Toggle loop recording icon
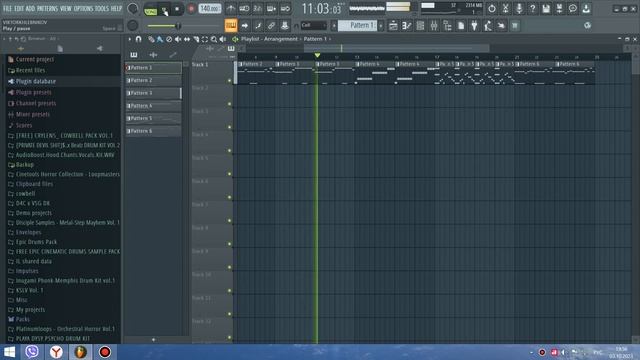 [x=285, y=9]
